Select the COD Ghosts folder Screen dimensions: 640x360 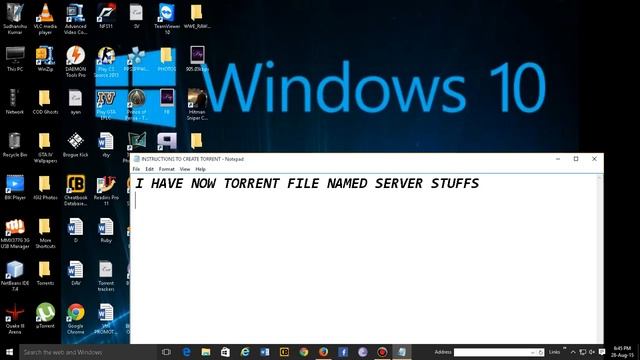tap(45, 102)
